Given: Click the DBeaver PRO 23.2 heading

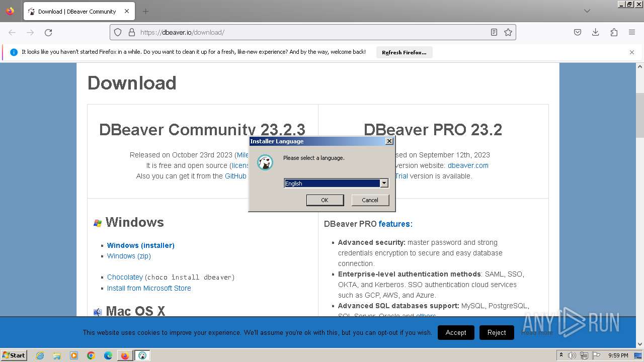Looking at the screenshot, I should click(x=433, y=130).
